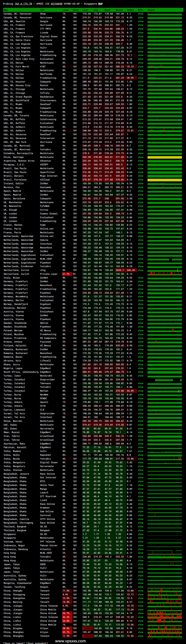Click the Save as image button
The height and width of the screenshot is (644, 186).
(x=14, y=643)
